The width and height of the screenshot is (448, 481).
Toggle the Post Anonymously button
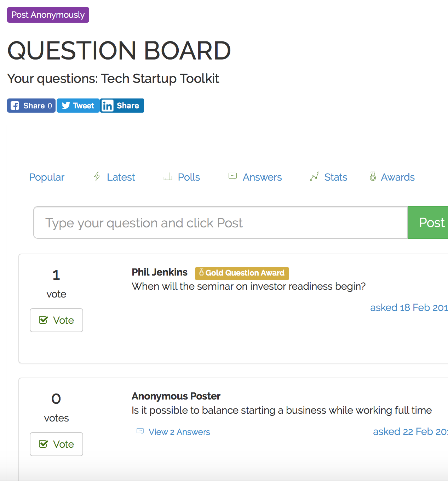(48, 15)
